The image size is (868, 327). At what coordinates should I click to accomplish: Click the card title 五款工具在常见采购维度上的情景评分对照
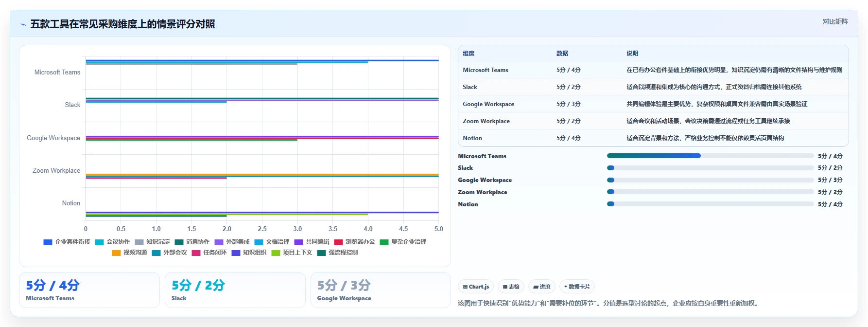pyautogui.click(x=122, y=24)
